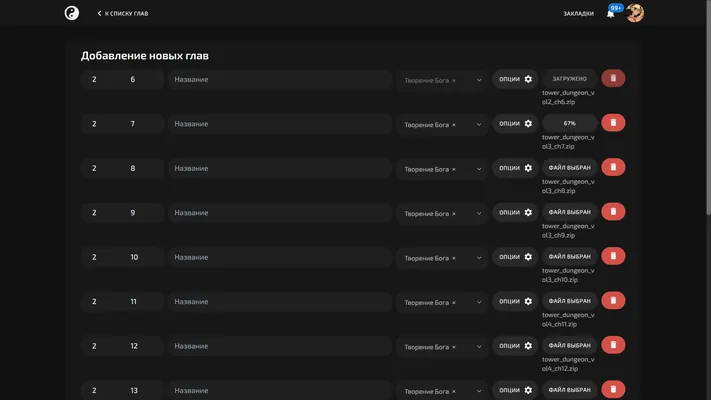Delete chapter 11 row with trash icon
This screenshot has height=400, width=711.
pyautogui.click(x=613, y=301)
